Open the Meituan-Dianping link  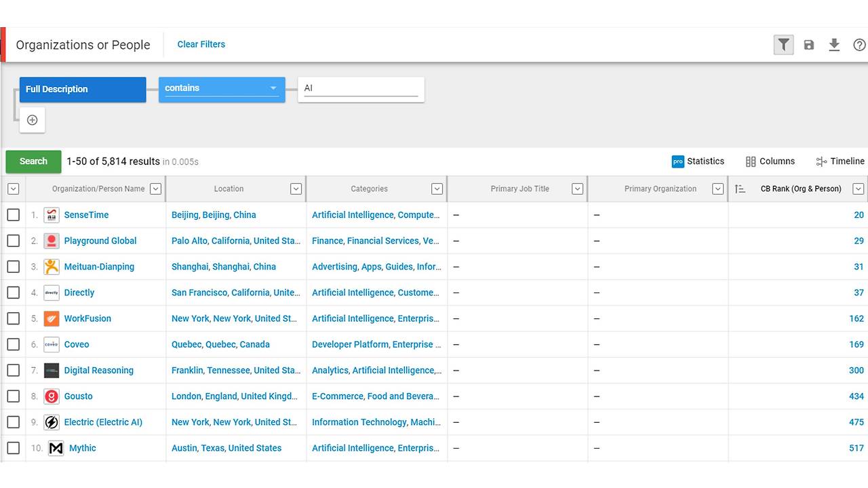coord(99,267)
